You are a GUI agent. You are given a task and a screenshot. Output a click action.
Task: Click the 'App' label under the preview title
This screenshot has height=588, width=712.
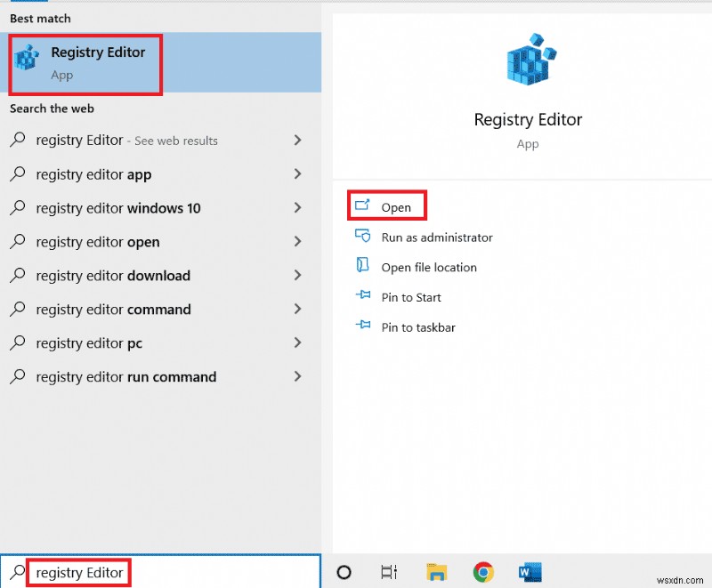coord(528,144)
